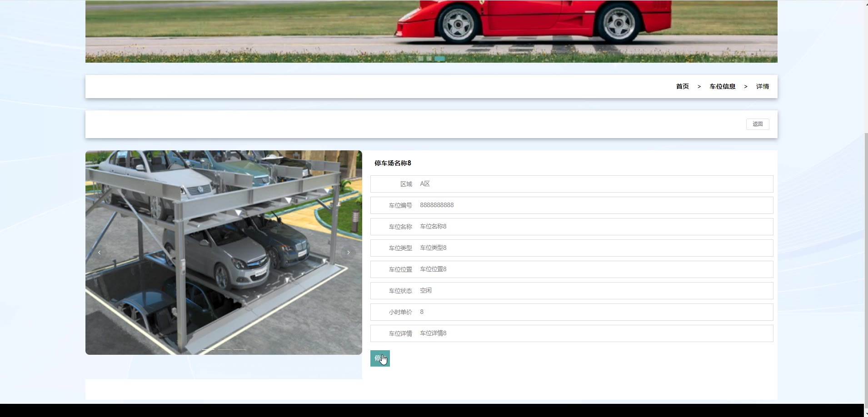Click the 返回 back button
The image size is (868, 417).
coord(758,124)
